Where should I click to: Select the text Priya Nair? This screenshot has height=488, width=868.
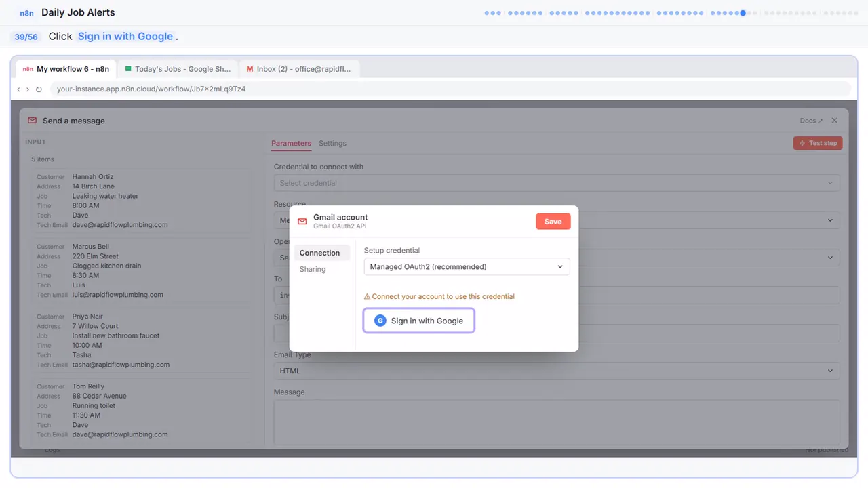(x=88, y=317)
